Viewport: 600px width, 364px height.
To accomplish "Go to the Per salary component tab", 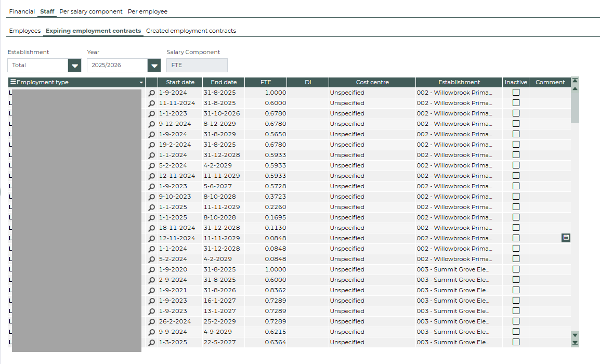I will coord(91,11).
